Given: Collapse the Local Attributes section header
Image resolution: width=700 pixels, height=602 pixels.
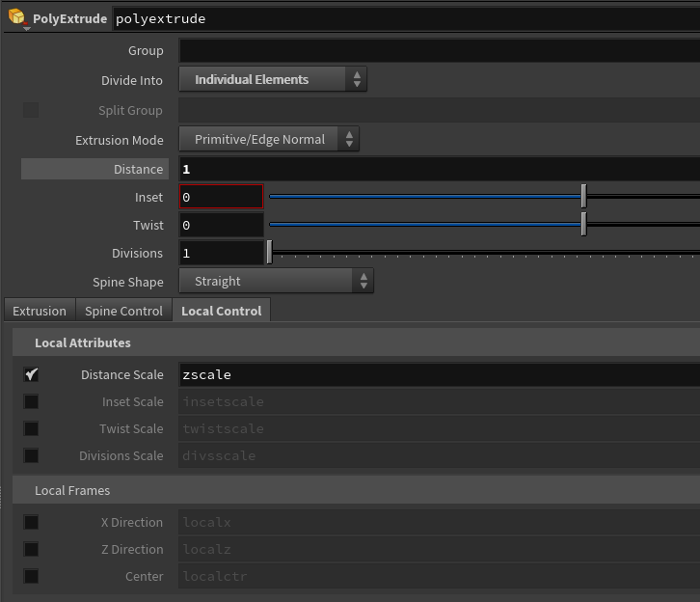Looking at the screenshot, I should (356, 342).
